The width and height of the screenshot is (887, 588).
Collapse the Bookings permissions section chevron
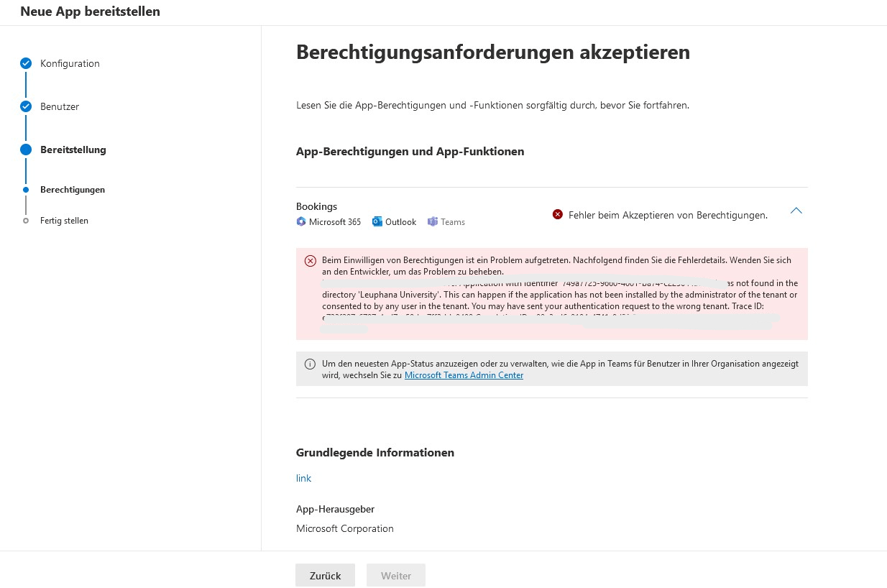(x=796, y=211)
